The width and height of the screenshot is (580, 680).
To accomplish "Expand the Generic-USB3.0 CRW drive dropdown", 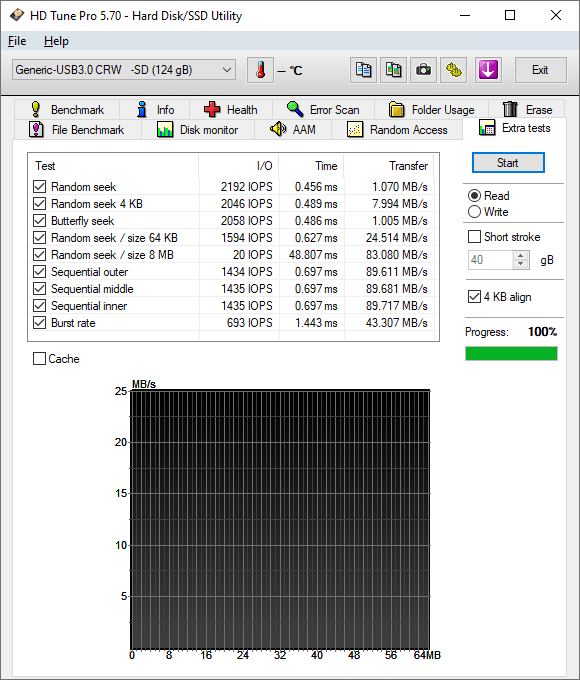I will coord(124,70).
